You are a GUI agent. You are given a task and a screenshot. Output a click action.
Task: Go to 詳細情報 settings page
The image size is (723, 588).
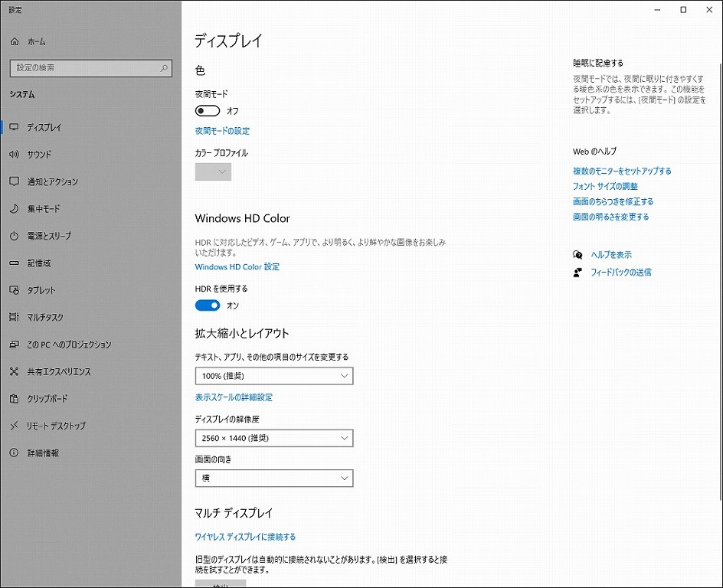click(43, 453)
